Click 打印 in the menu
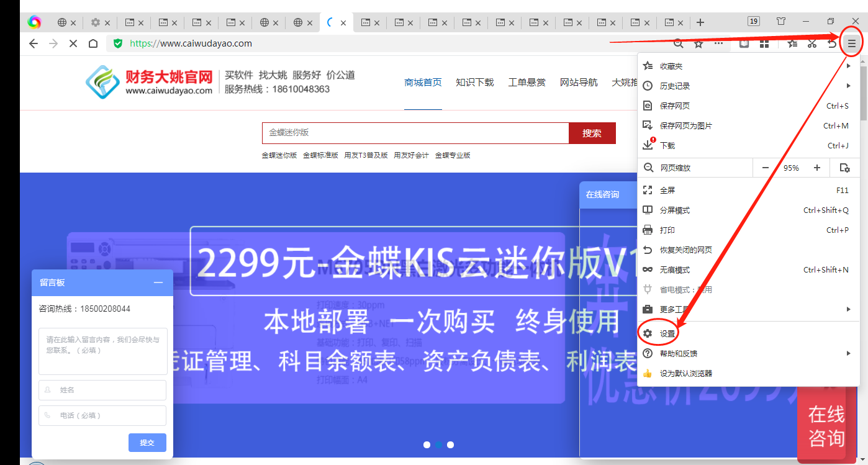868x465 pixels. (748, 230)
